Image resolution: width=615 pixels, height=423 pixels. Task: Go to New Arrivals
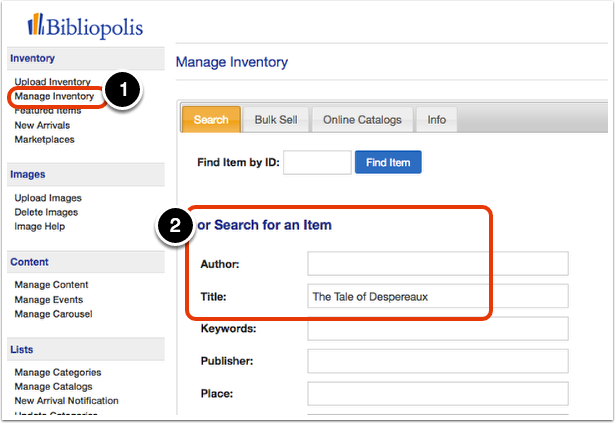click(42, 125)
